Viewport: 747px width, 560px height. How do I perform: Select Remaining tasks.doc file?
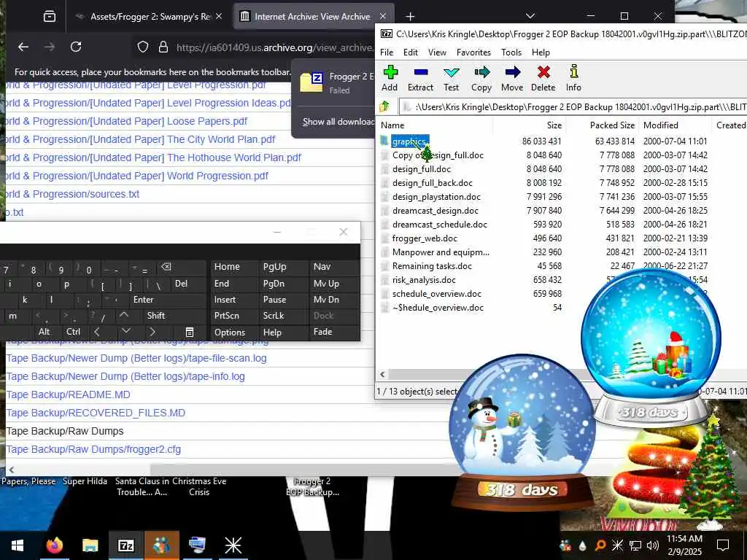[432, 265]
